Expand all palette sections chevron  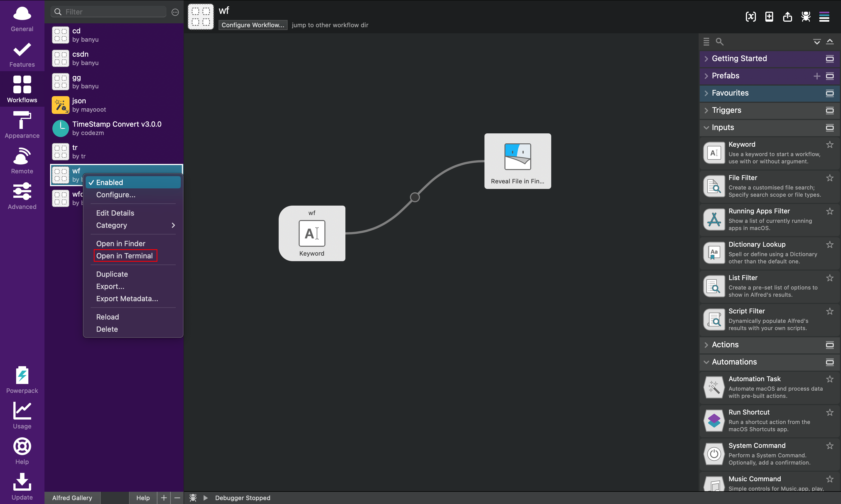pos(817,41)
